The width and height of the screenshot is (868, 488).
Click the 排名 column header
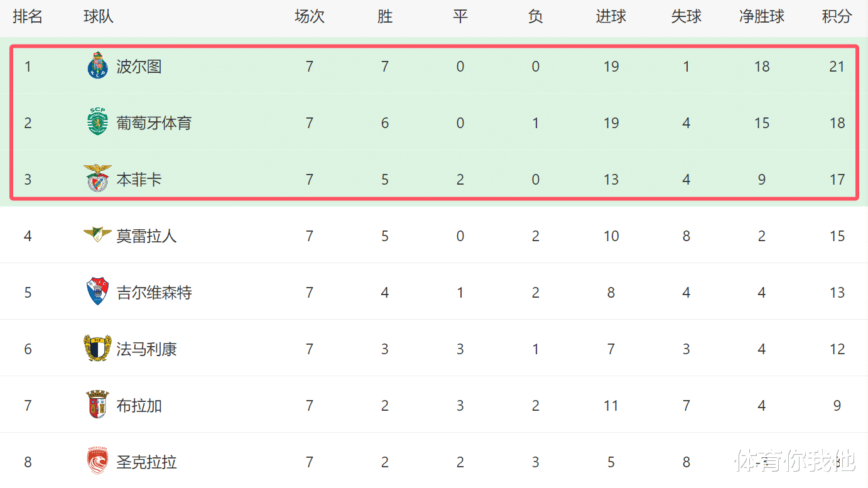pyautogui.click(x=28, y=17)
